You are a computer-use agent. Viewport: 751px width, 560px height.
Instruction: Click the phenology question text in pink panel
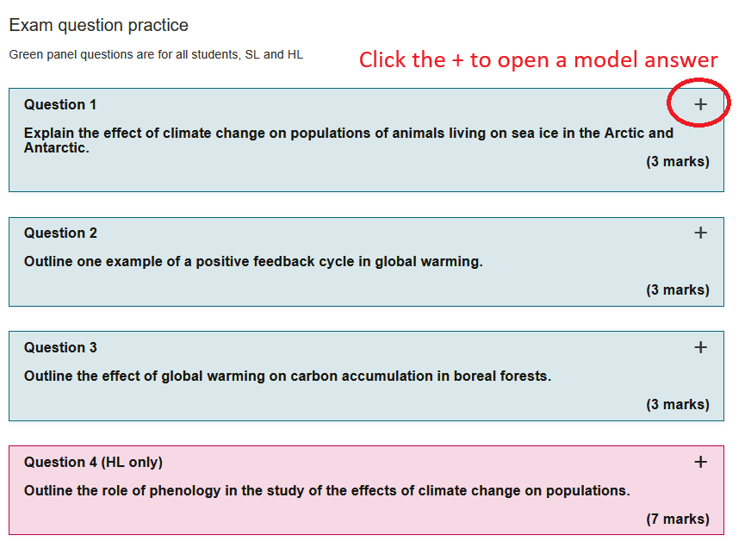pyautogui.click(x=327, y=490)
